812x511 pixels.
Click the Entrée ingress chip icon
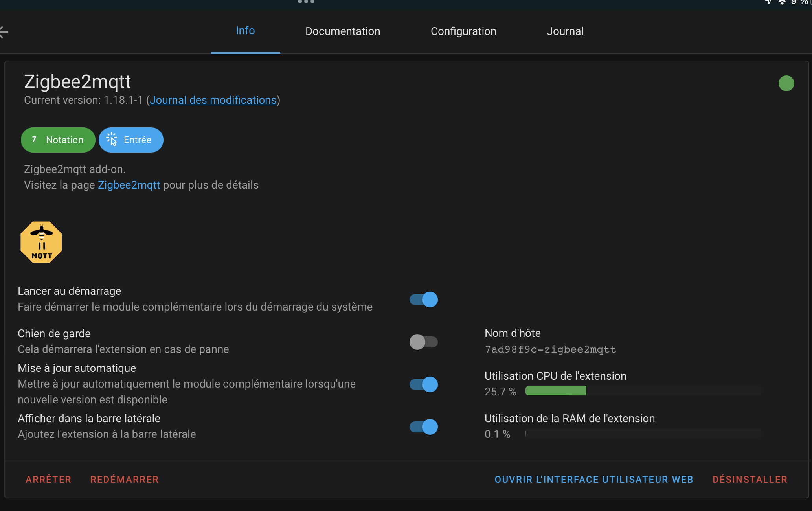coord(112,140)
